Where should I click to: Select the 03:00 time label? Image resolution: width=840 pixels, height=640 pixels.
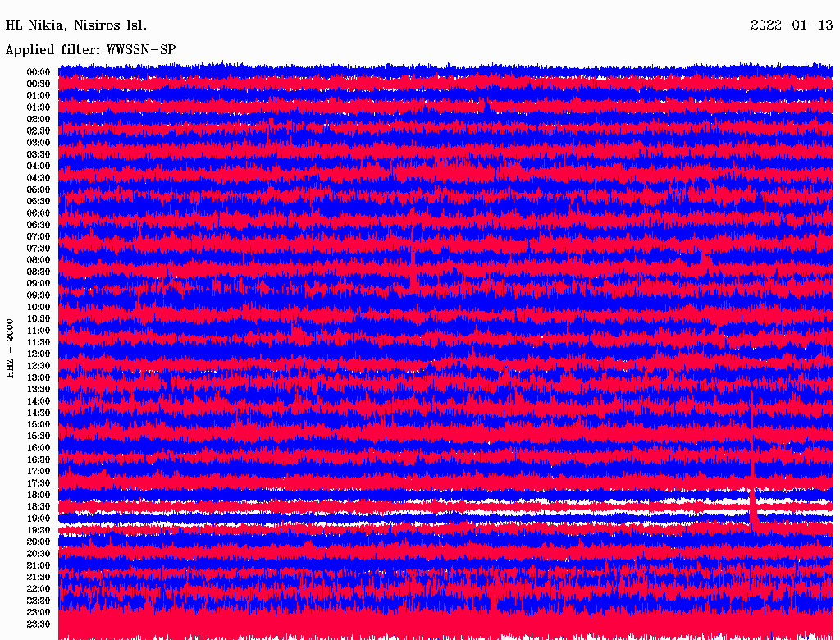click(x=39, y=143)
